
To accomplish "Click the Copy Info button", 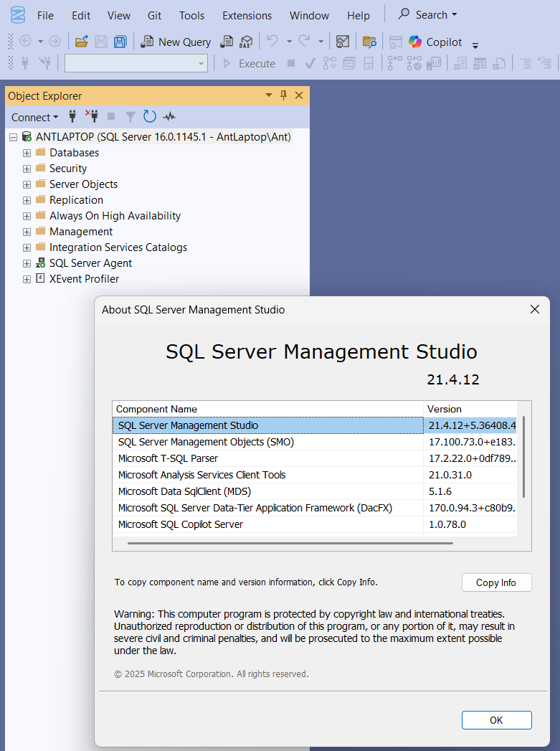I will (496, 582).
